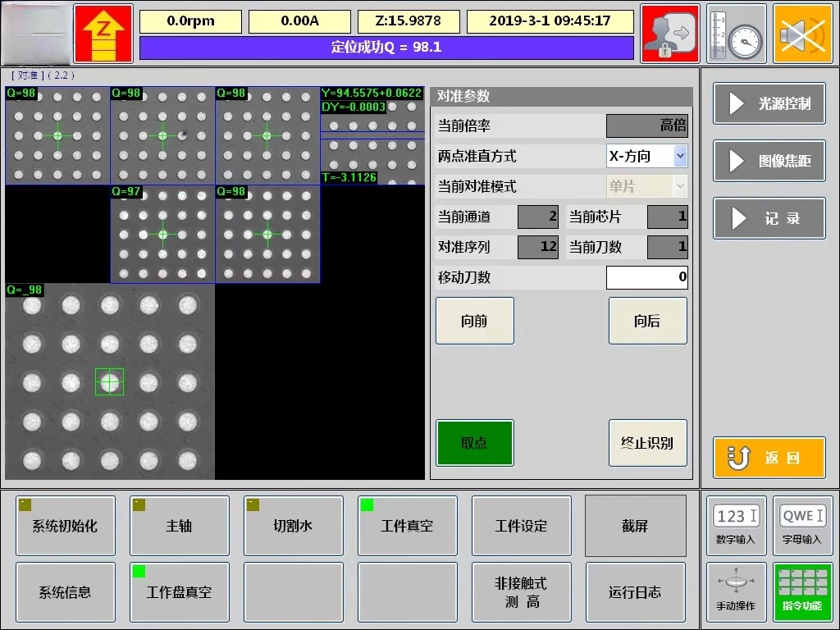Expand the 光源控制 panel
Screen dimensions: 840x630
(x=769, y=103)
